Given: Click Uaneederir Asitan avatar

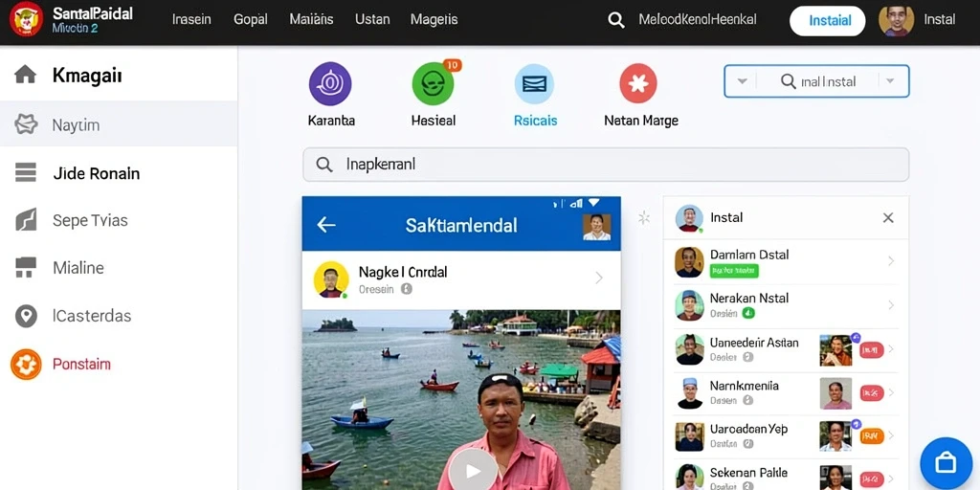Looking at the screenshot, I should (689, 349).
